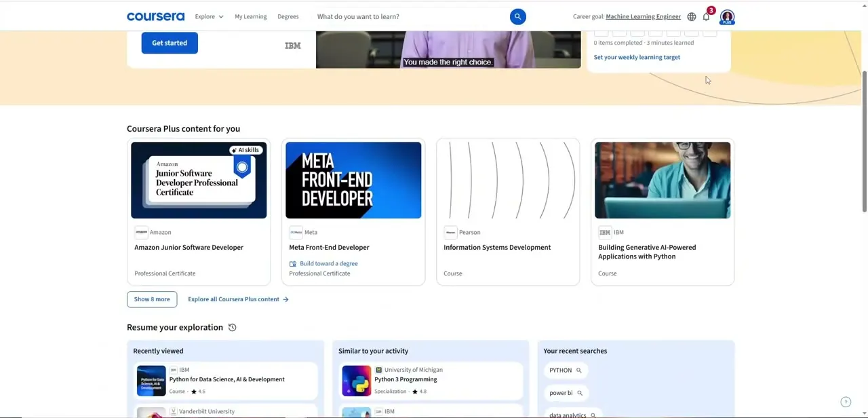Click the Meta logo on the second card

[x=296, y=232]
